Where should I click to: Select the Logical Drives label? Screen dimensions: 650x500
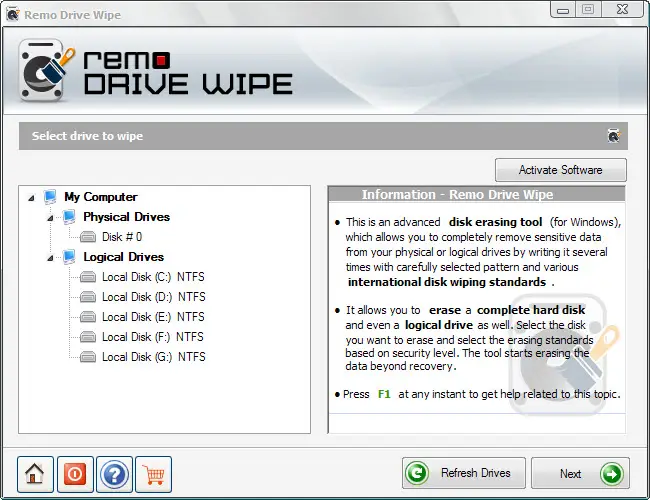tap(124, 257)
